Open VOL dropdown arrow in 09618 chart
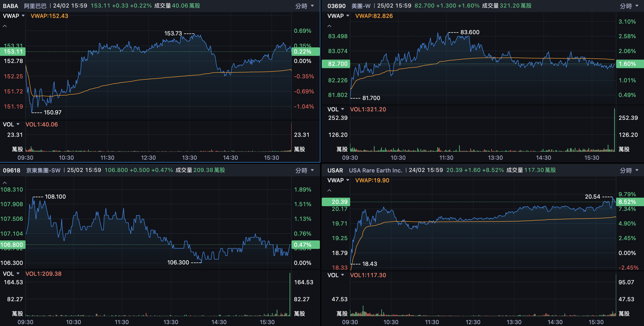This screenshot has height=326, width=644. [x=18, y=274]
